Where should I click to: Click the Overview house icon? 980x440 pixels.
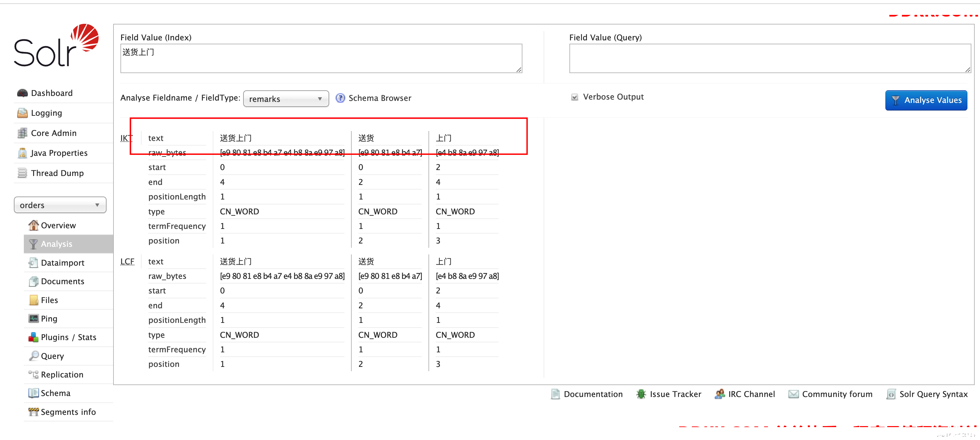pyautogui.click(x=33, y=225)
